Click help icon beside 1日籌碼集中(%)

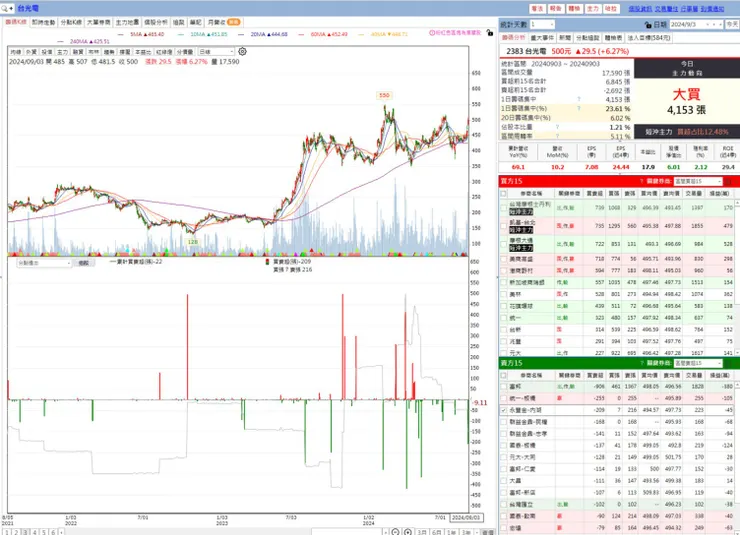click(x=579, y=109)
